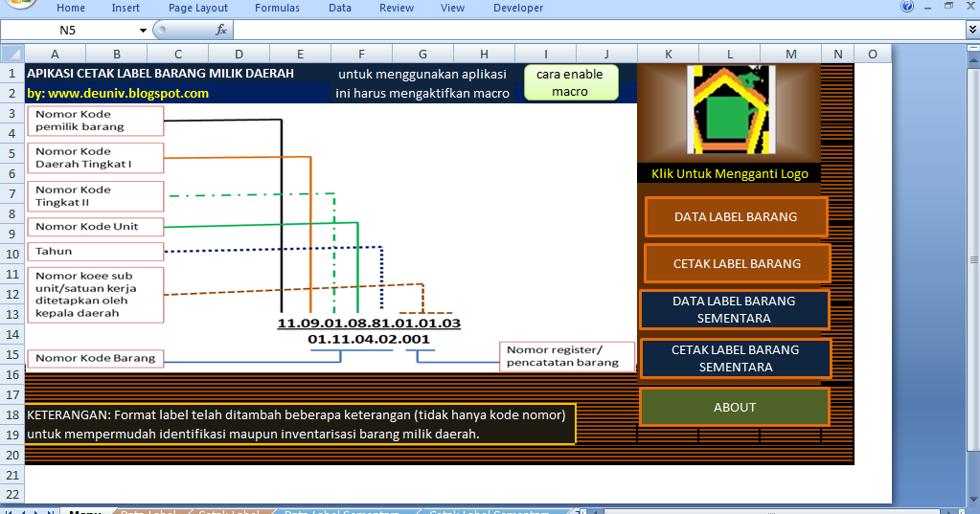
Task: Open the Developer ribbon tab
Action: 518,8
